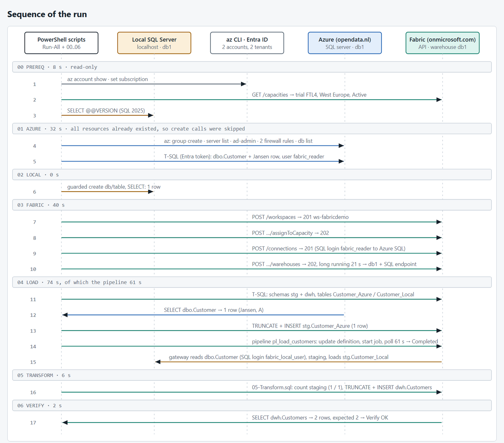
Task: Click the Fabric (onmicrosoft.com) participant box
Action: (x=443, y=43)
